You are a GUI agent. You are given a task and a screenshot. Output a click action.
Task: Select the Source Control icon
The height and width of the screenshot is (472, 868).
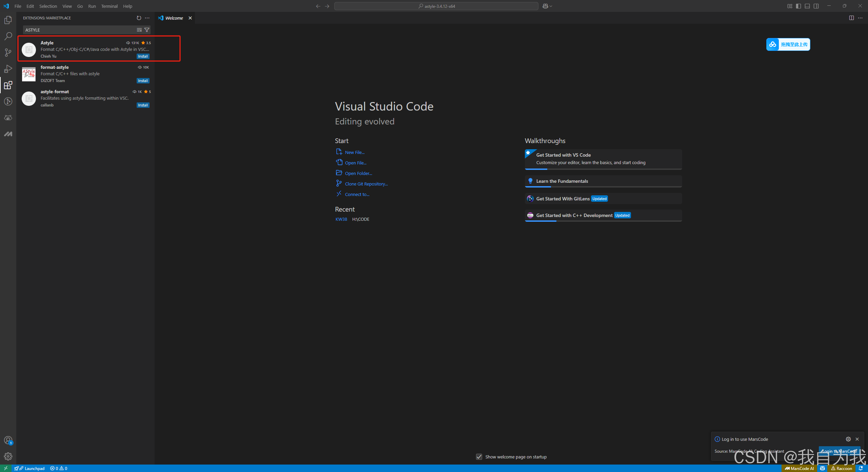[x=8, y=52]
